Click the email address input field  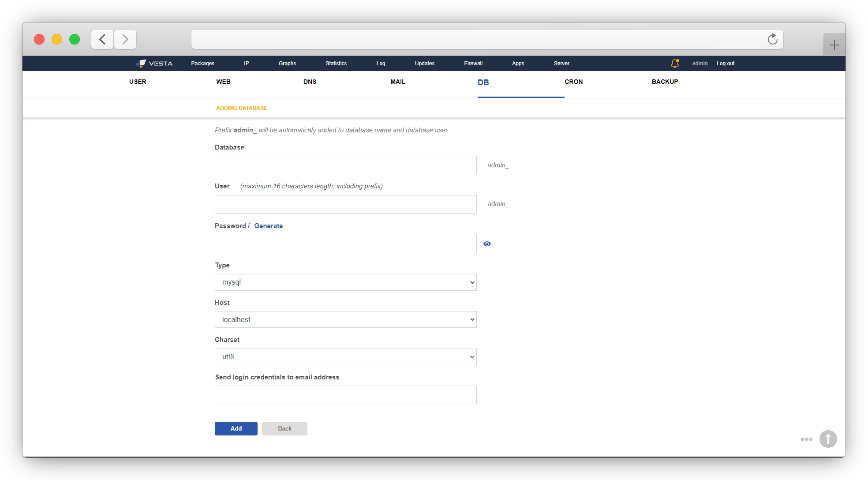(345, 395)
